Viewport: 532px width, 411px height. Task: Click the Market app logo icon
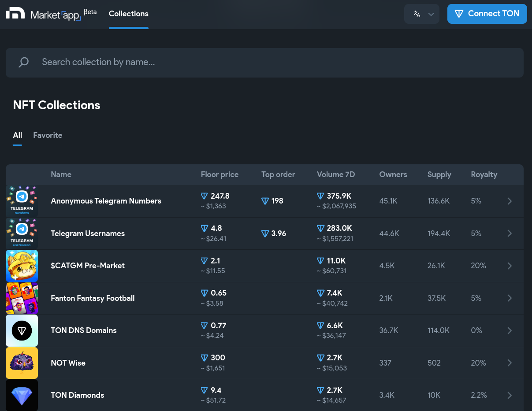15,13
